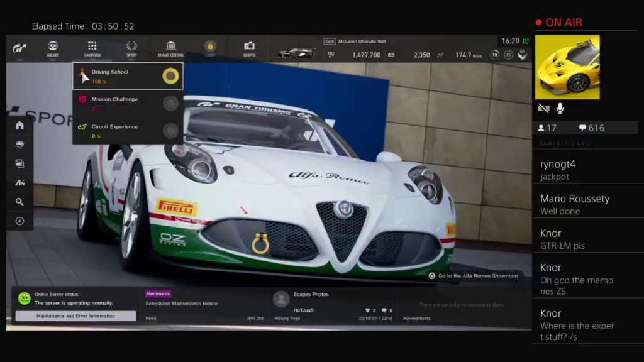Image resolution: width=644 pixels, height=362 pixels.
Task: Open the Achievements panel
Action: coord(462,306)
